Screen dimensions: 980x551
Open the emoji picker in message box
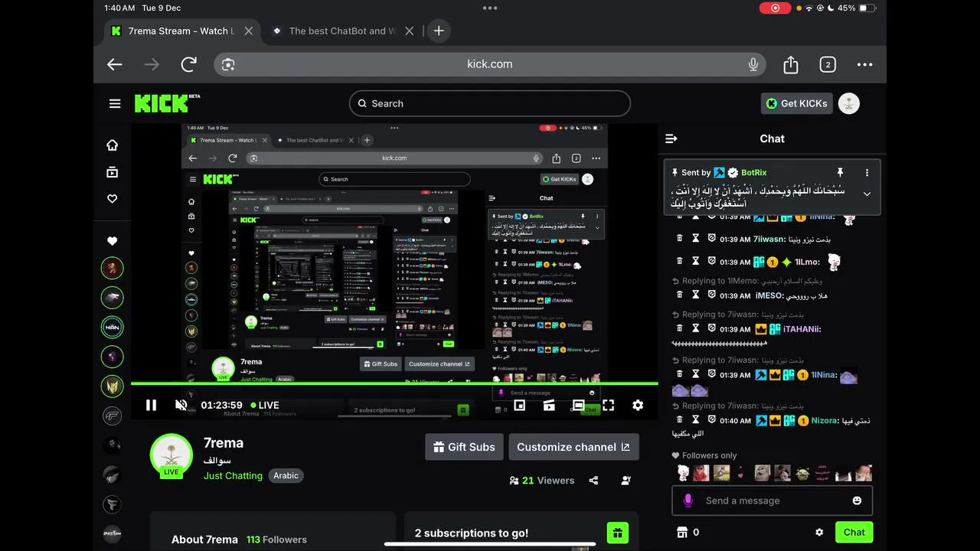click(x=857, y=500)
